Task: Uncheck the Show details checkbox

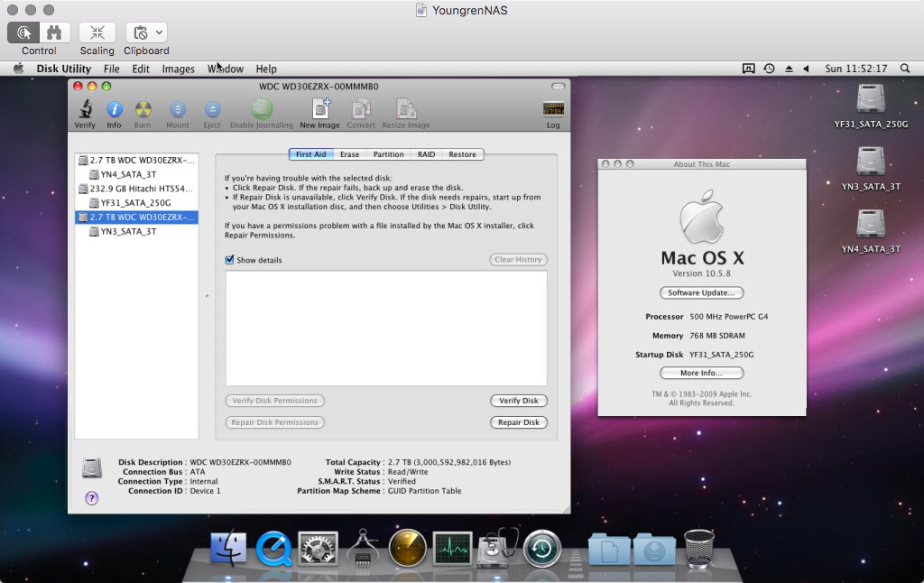Action: pyautogui.click(x=230, y=260)
